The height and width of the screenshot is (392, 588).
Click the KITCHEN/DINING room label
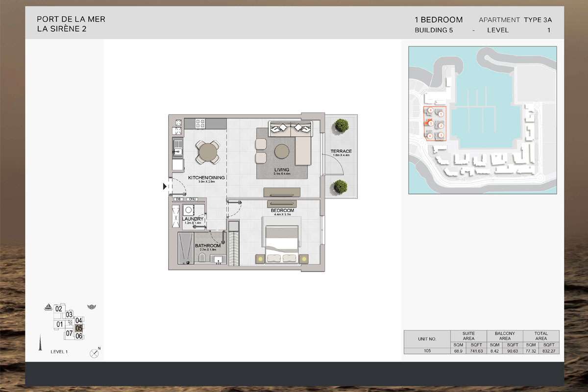coord(206,178)
